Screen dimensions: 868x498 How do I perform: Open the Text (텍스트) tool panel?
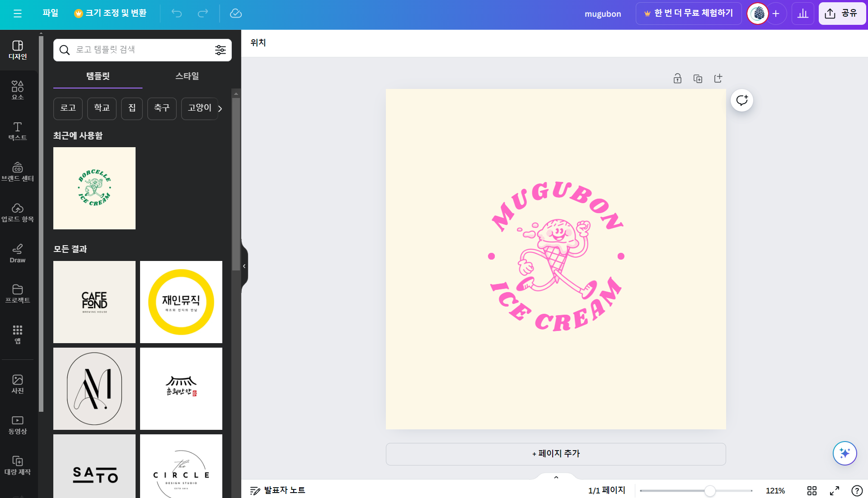[18, 131]
